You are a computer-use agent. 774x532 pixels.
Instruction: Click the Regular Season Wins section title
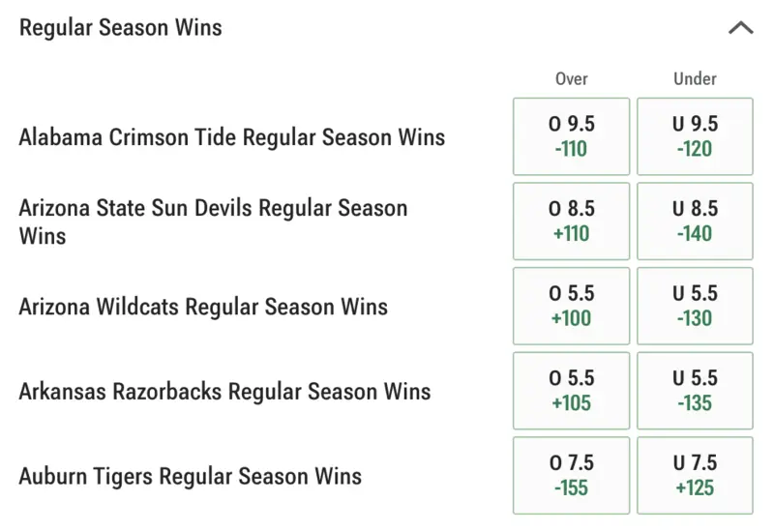tap(121, 27)
